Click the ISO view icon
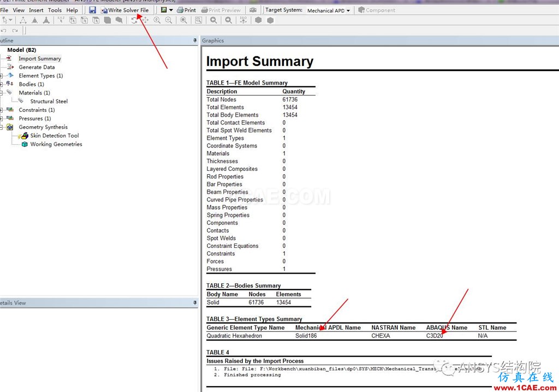559x392 pixels. [243, 20]
